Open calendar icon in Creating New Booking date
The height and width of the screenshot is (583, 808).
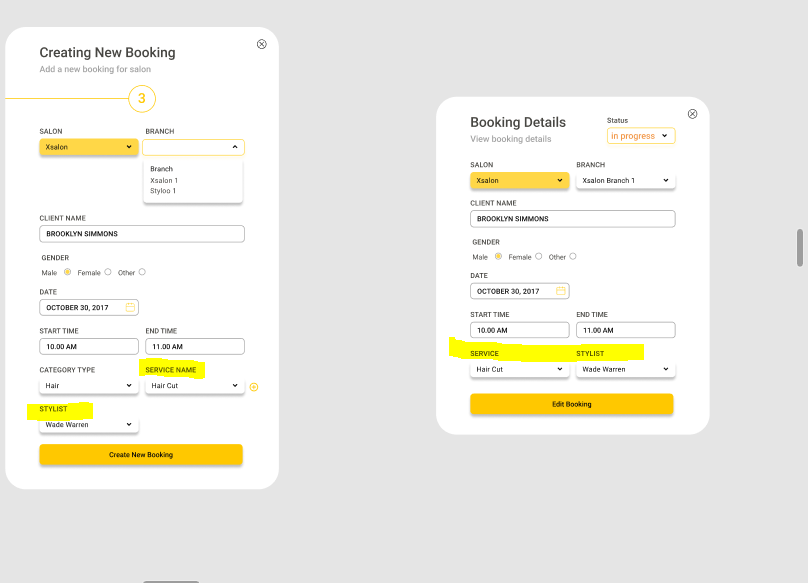click(x=130, y=307)
